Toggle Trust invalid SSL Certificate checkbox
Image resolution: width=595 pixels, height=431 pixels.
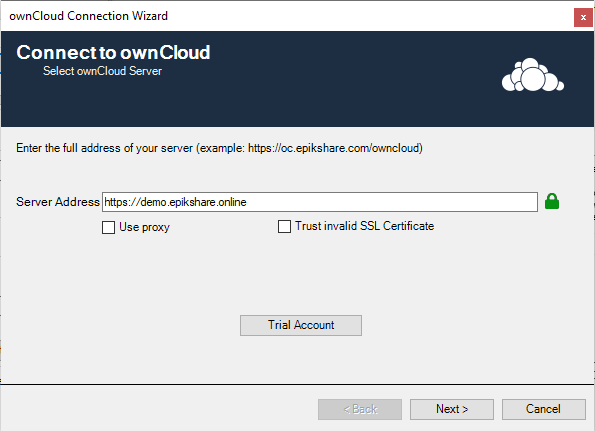click(284, 226)
